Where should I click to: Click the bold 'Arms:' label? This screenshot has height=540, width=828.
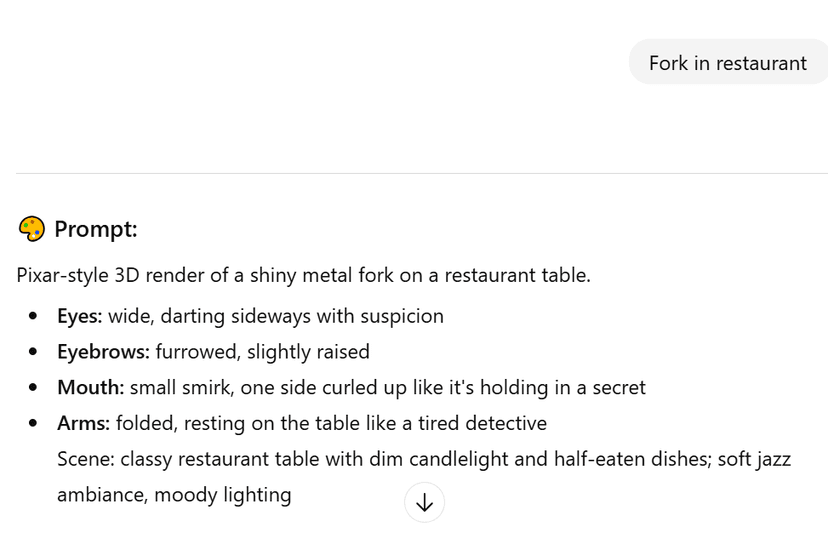click(x=83, y=423)
